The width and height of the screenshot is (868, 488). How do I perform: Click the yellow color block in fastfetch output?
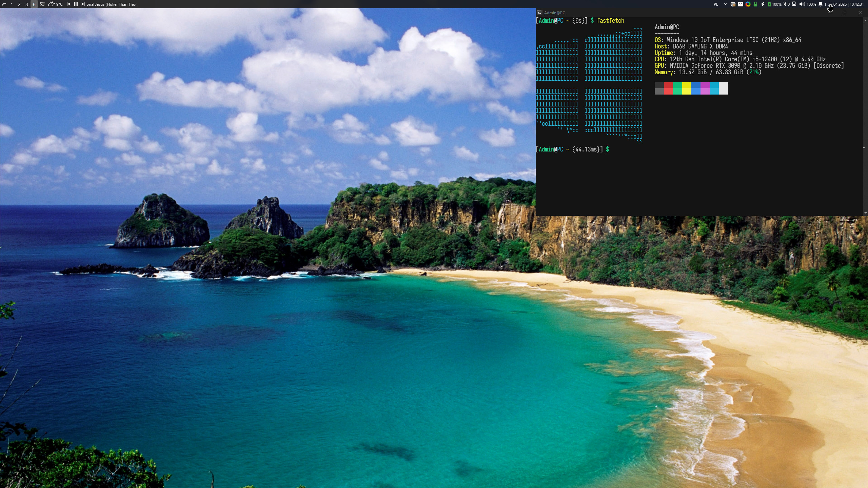coord(687,88)
